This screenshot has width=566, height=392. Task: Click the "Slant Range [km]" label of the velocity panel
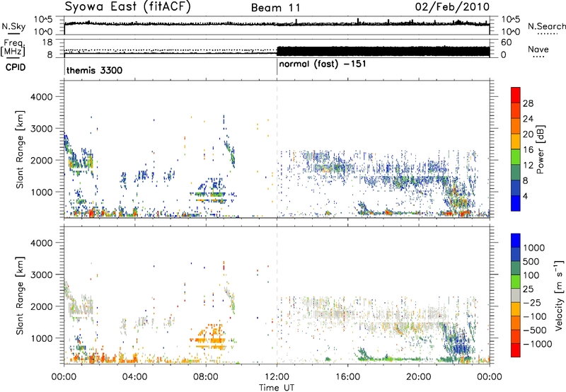pos(20,295)
